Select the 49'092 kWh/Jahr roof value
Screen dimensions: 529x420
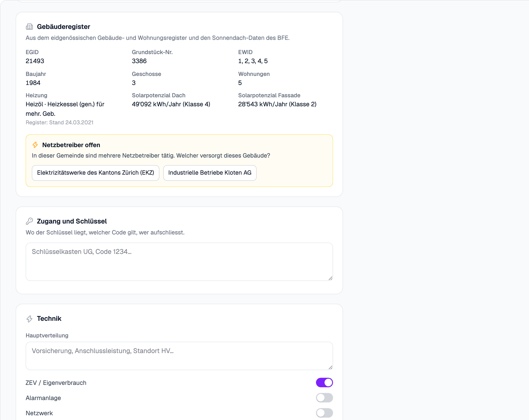click(171, 104)
